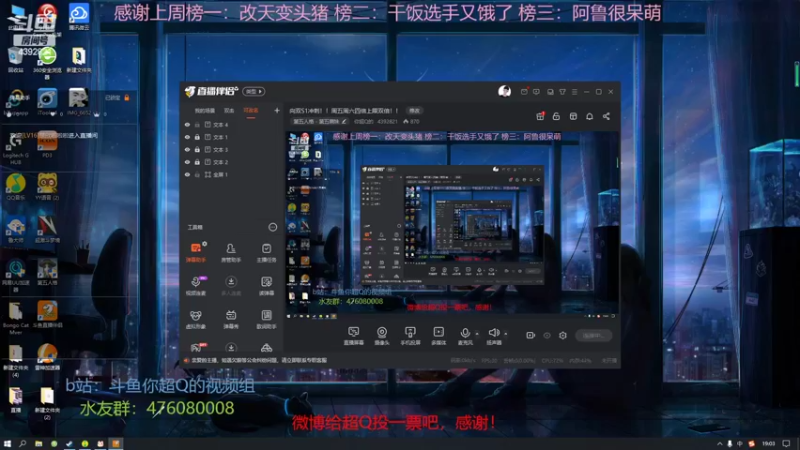Switch to the 我的场景 scene tab
Image resolution: width=800 pixels, height=450 pixels.
click(x=205, y=111)
